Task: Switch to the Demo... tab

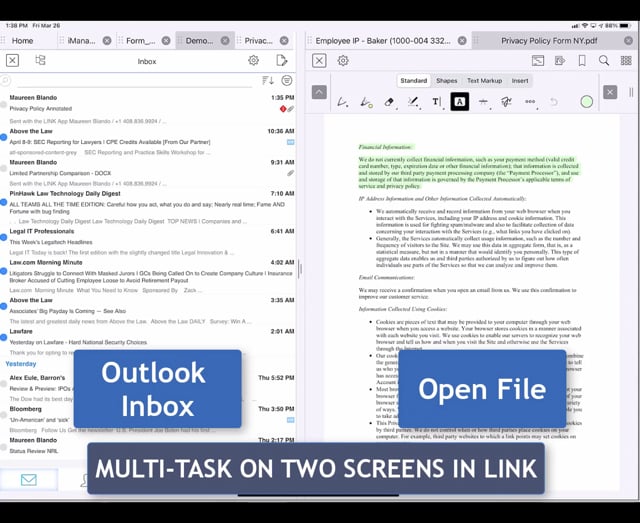Action: coord(199,41)
